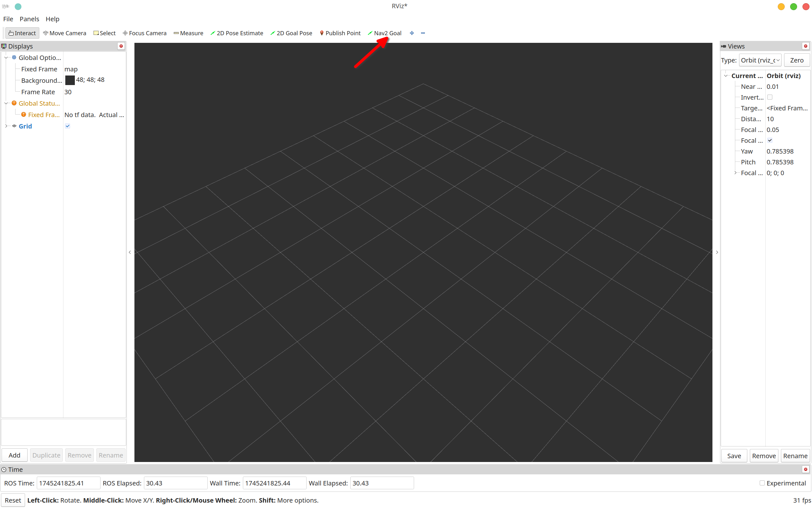This screenshot has width=812, height=508.
Task: Click the blue plus add-tool icon
Action: pyautogui.click(x=412, y=33)
